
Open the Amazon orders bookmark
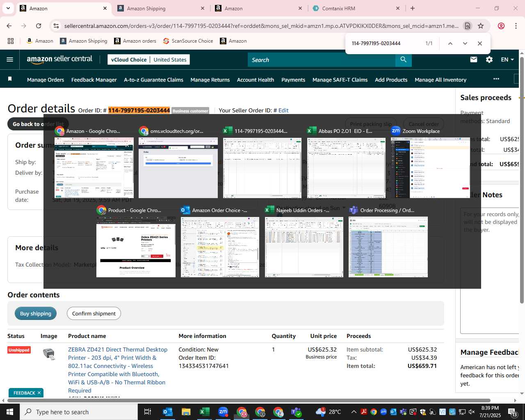[135, 41]
